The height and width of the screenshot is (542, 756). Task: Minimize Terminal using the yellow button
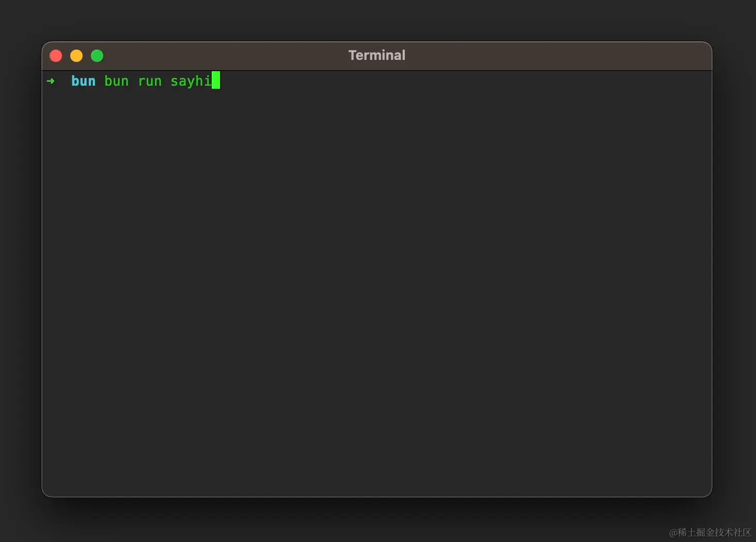tap(76, 56)
